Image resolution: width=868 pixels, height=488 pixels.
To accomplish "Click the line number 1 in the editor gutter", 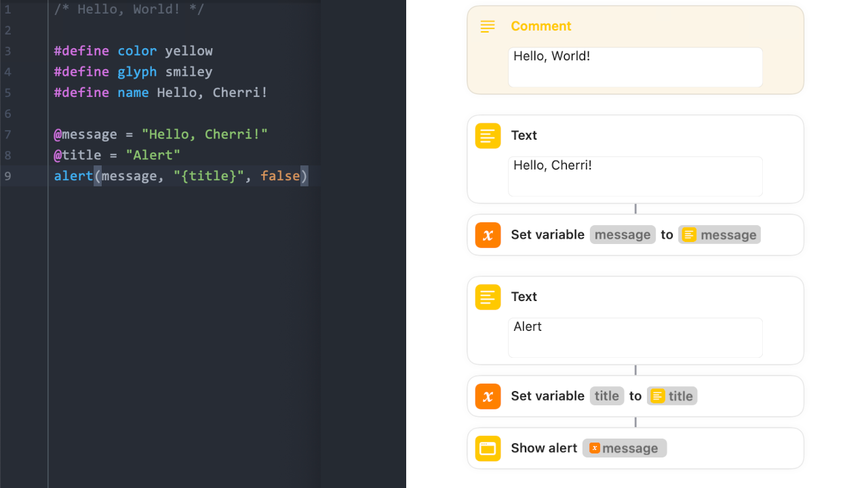I will (7, 9).
